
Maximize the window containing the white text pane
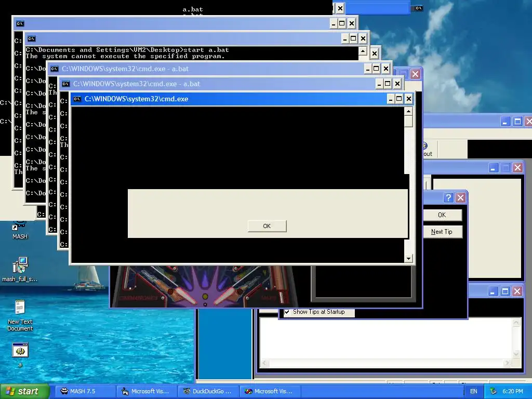click(x=505, y=291)
